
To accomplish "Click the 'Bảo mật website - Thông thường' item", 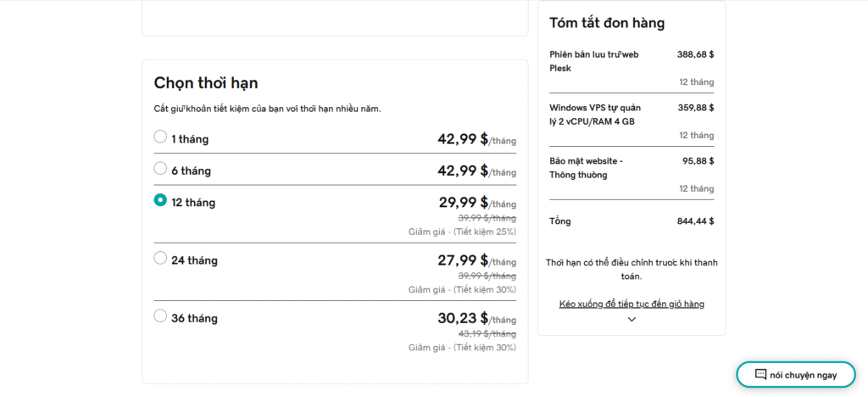I will click(x=586, y=167).
